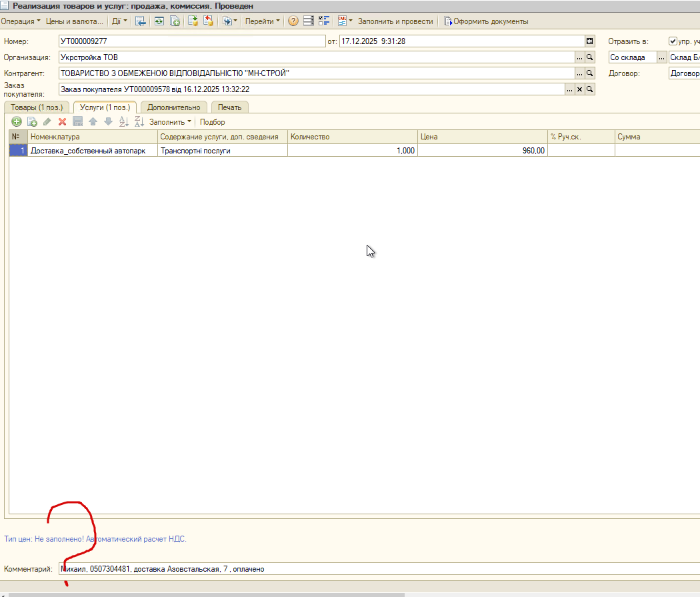Choose customer order via ellipsis button
The width and height of the screenshot is (700, 597).
(569, 89)
